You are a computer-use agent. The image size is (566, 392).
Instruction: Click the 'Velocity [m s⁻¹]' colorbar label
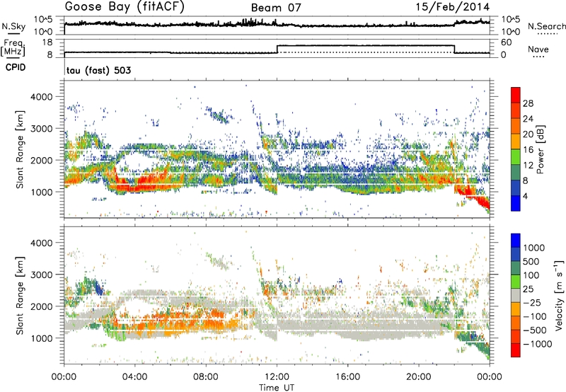tap(559, 295)
